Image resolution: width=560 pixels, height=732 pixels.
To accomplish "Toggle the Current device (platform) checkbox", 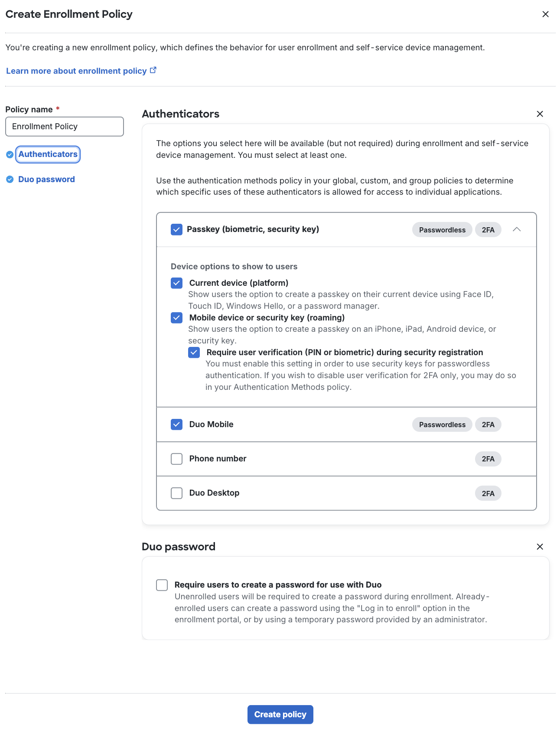I will tap(176, 283).
